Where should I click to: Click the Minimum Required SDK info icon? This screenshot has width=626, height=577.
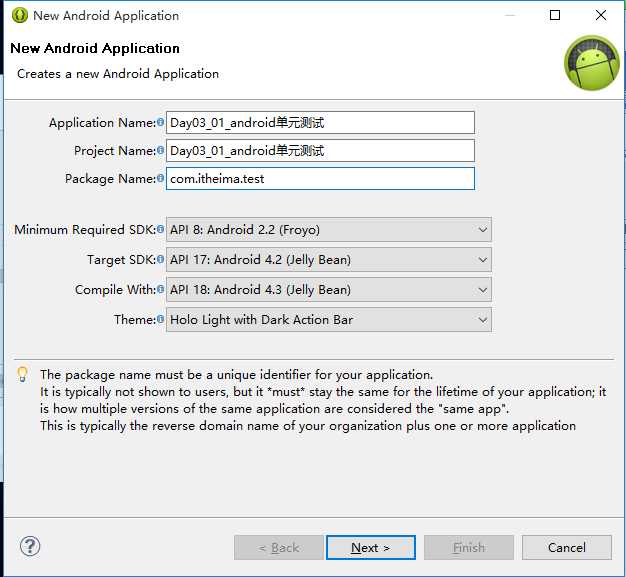click(160, 229)
